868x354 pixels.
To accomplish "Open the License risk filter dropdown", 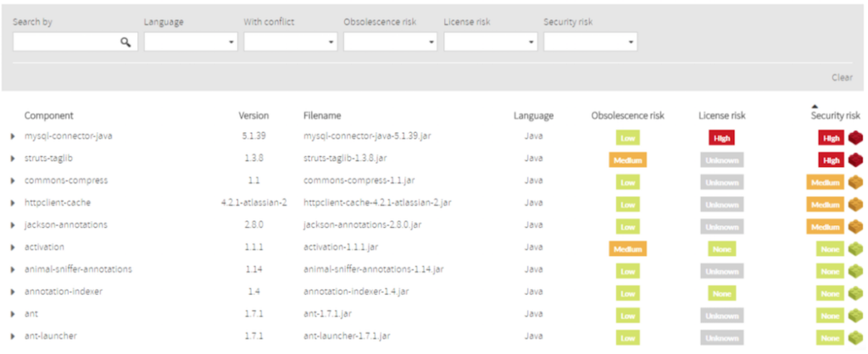I will 491,42.
